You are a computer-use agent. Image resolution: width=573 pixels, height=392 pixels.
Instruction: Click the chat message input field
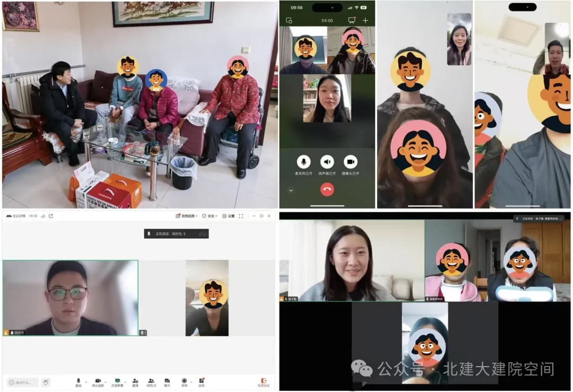23,382
